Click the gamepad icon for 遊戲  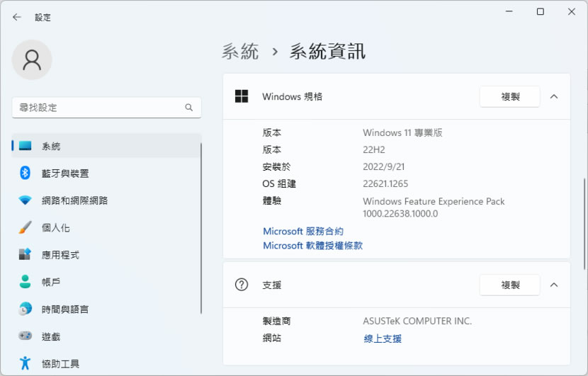[25, 336]
